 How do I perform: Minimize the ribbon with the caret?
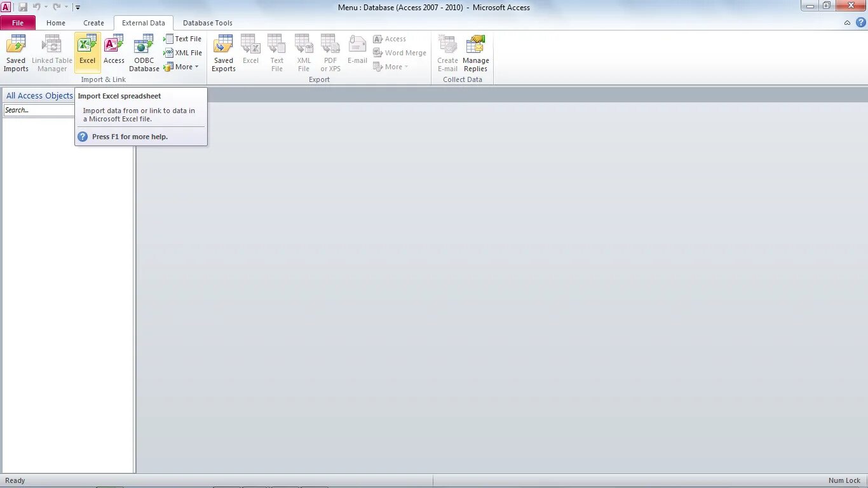[x=847, y=23]
